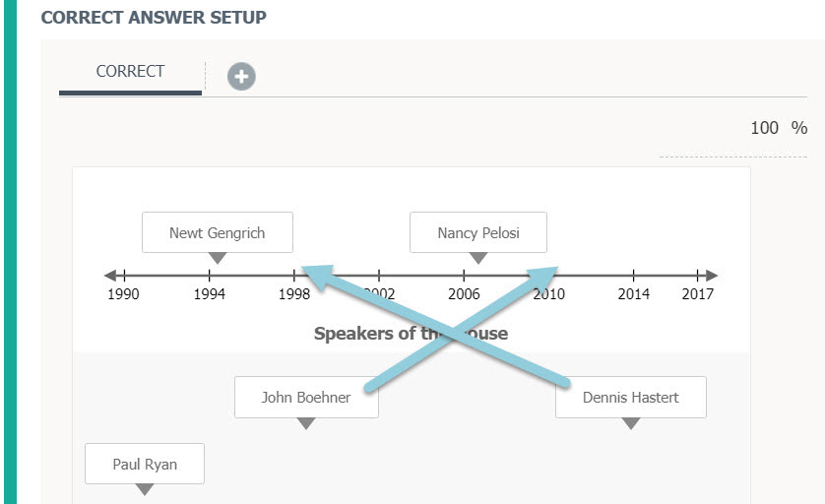Click the 1994 tick on the timeline
This screenshot has width=825, height=504.
pyautogui.click(x=209, y=276)
